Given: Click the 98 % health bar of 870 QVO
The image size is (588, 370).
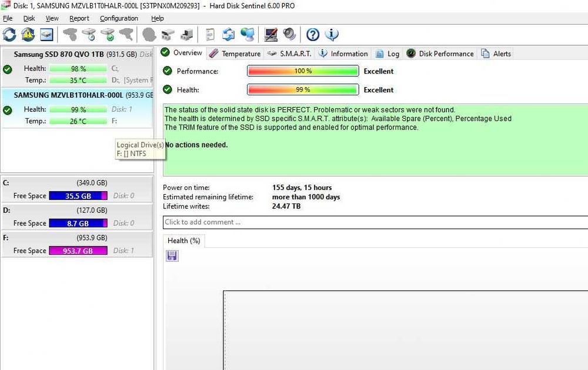Looking at the screenshot, I should pos(78,69).
